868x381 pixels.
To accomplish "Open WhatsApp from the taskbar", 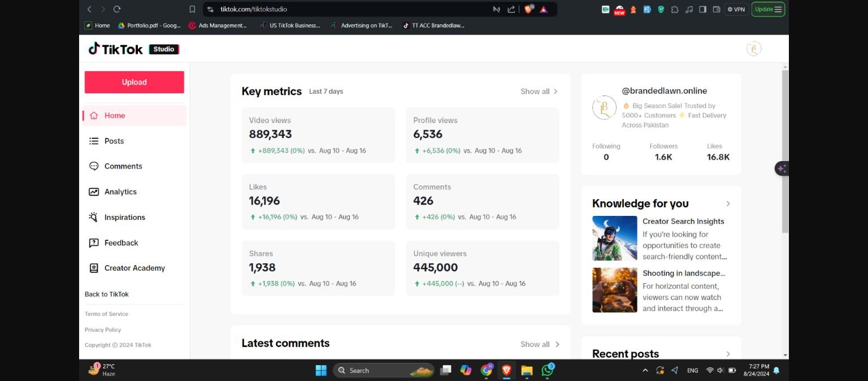I will (x=547, y=370).
